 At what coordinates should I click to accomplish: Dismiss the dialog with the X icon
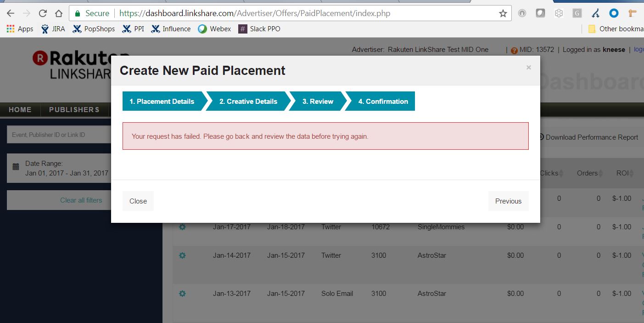pos(528,68)
